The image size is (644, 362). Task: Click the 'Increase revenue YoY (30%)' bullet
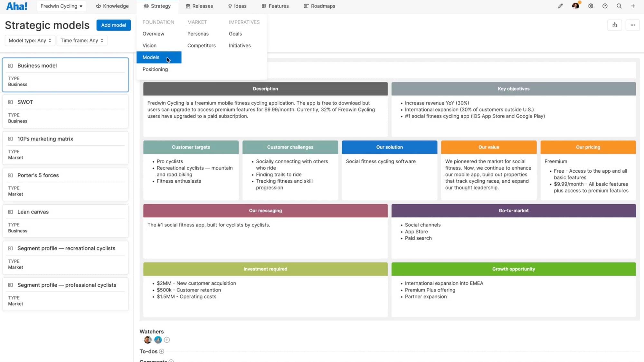(437, 103)
